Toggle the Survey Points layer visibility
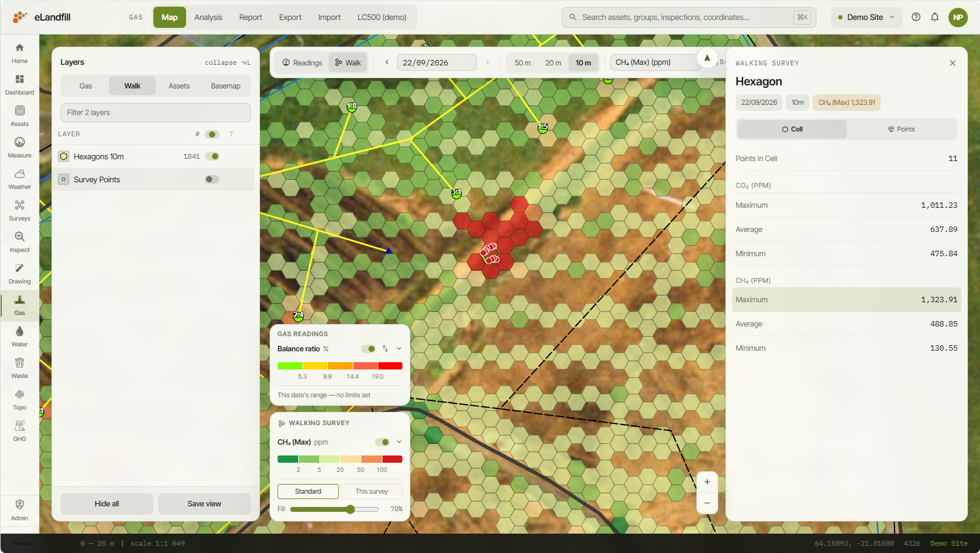980x553 pixels. pos(212,179)
